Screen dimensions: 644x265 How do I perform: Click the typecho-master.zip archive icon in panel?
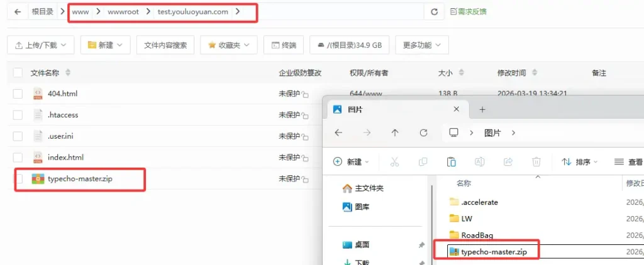pyautogui.click(x=38, y=179)
